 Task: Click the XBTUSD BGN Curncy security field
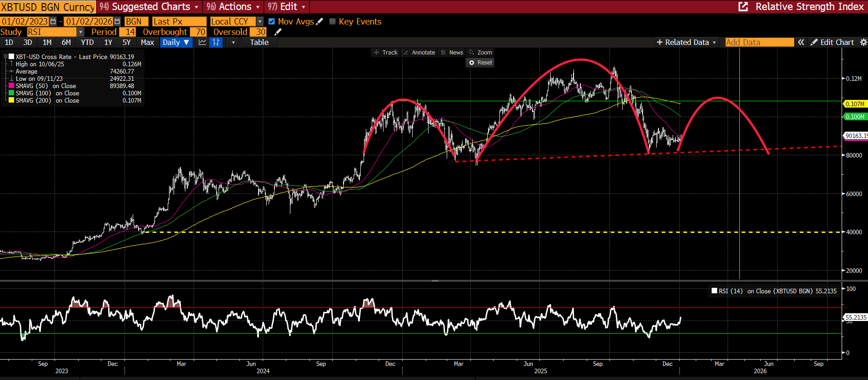[48, 7]
